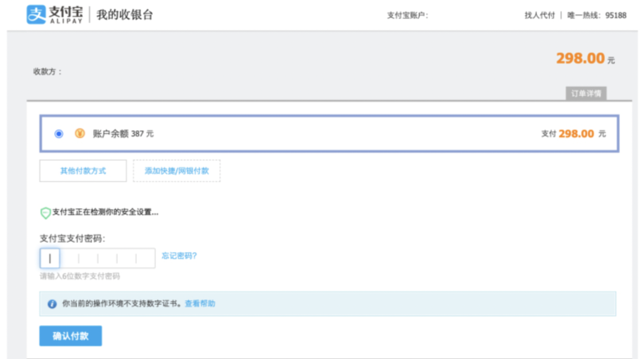Click the Alipay logo
Image resolution: width=644 pixels, height=359 pixels.
pyautogui.click(x=54, y=15)
